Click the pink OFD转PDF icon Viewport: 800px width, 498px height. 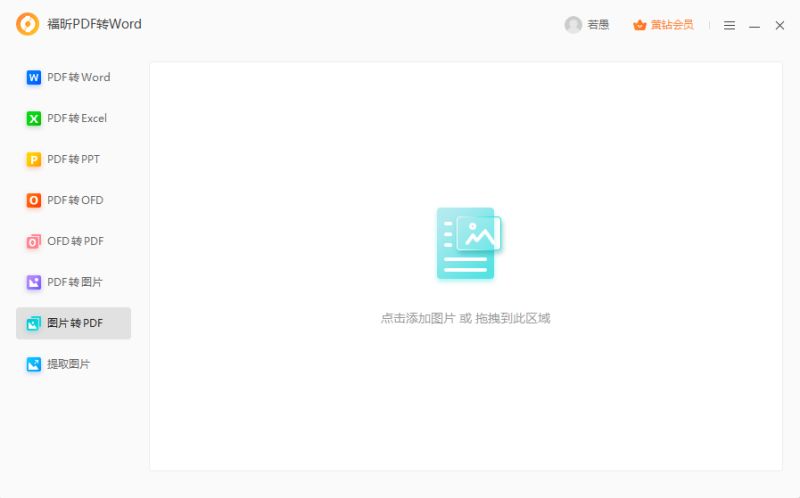pos(34,241)
